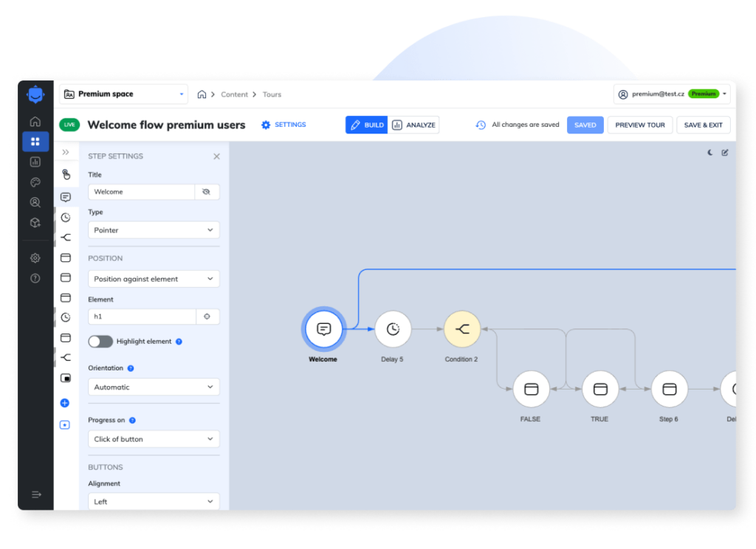Click the Condition 2 branch node

(x=462, y=329)
